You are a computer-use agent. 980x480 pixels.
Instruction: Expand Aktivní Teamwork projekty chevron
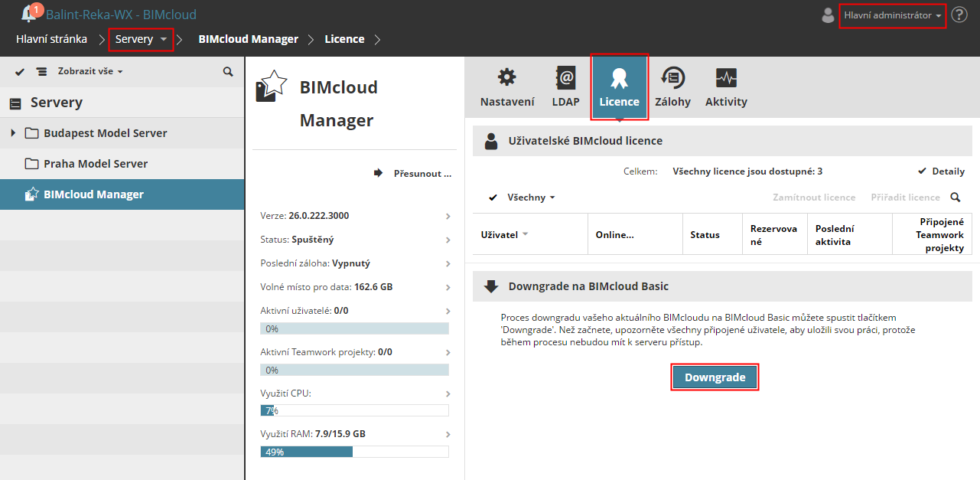pos(448,353)
